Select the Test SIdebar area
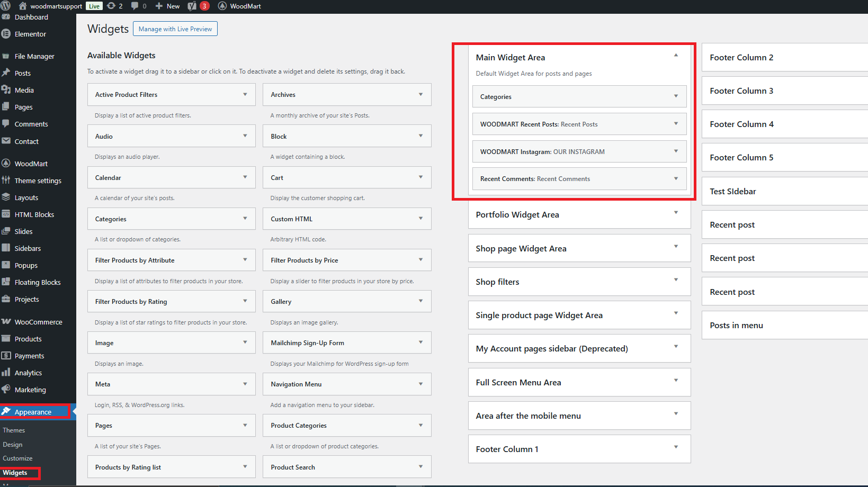 click(x=785, y=191)
